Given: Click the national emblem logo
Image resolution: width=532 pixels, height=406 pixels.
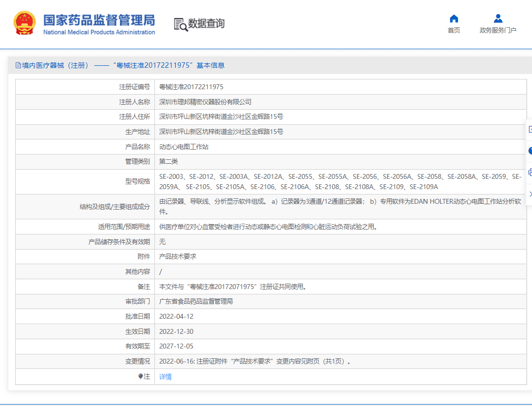Looking at the screenshot, I should point(24,23).
